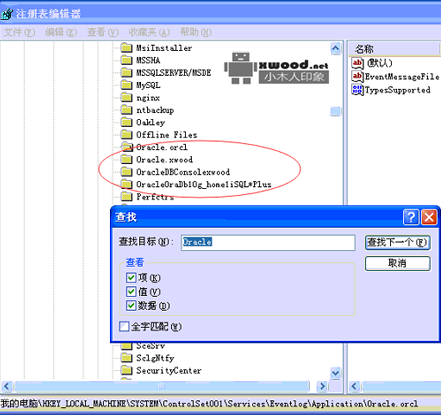Screen dimensions: 441x415
Task: Click the (默认) string value icon
Action: point(357,63)
